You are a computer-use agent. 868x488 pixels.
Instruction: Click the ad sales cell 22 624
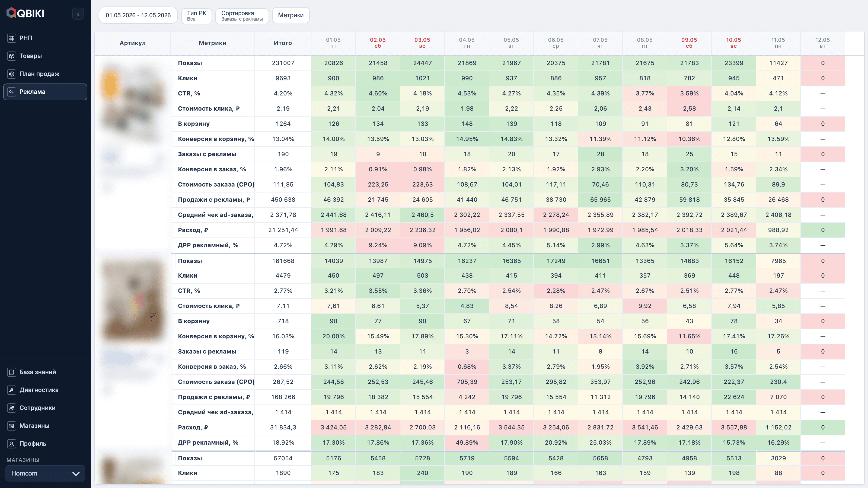click(734, 397)
